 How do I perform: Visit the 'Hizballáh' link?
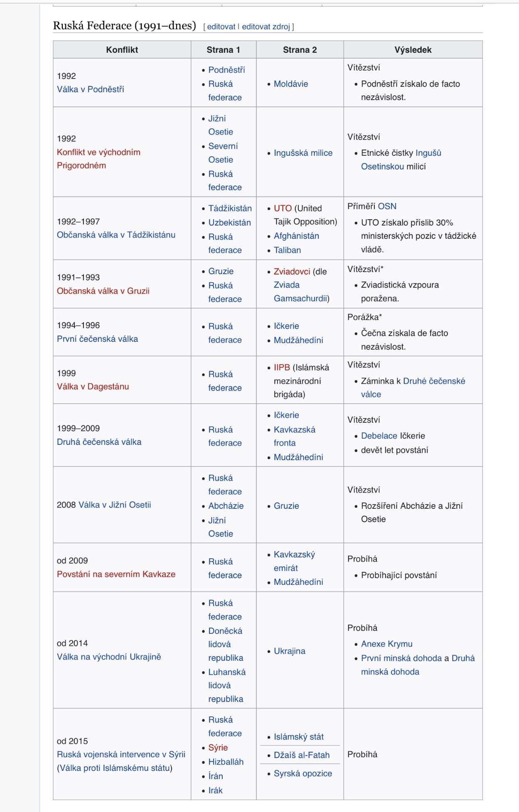[226, 762]
